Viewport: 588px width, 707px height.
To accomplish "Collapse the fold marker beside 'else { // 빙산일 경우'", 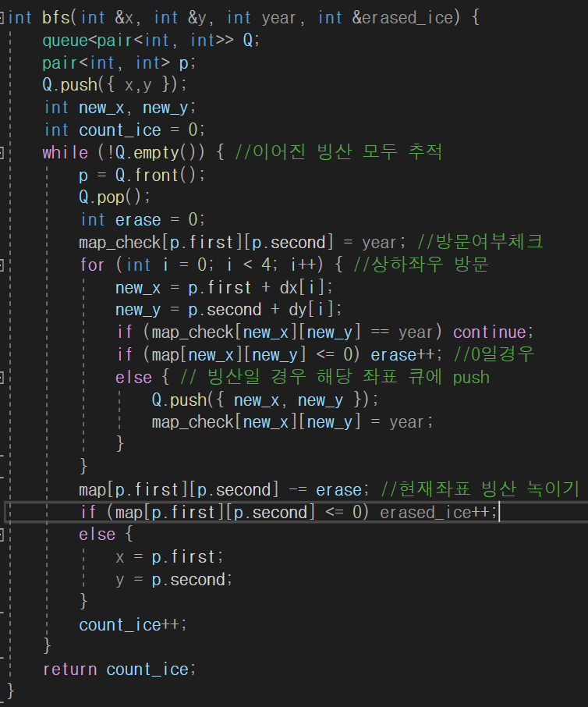I will point(2,378).
